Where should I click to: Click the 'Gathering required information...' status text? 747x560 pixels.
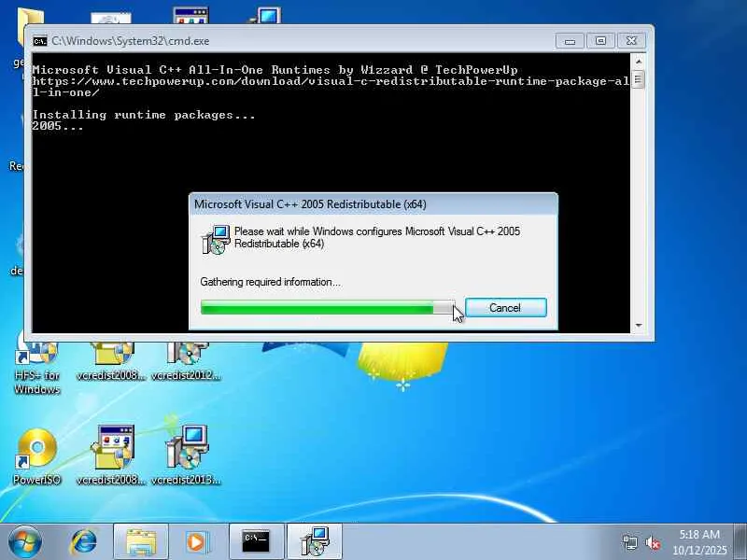(x=270, y=282)
